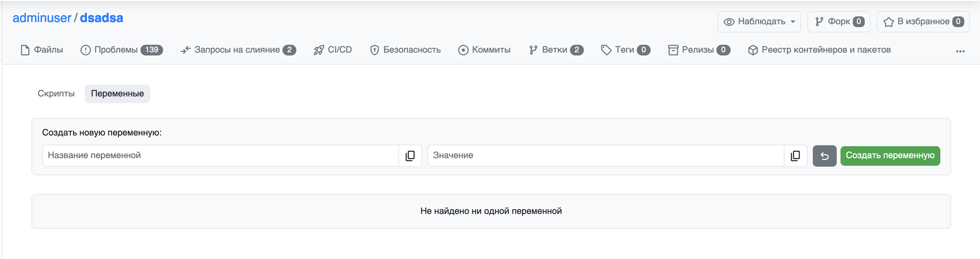Open the Релизы tab
Image resolution: width=980 pixels, height=259 pixels.
699,50
